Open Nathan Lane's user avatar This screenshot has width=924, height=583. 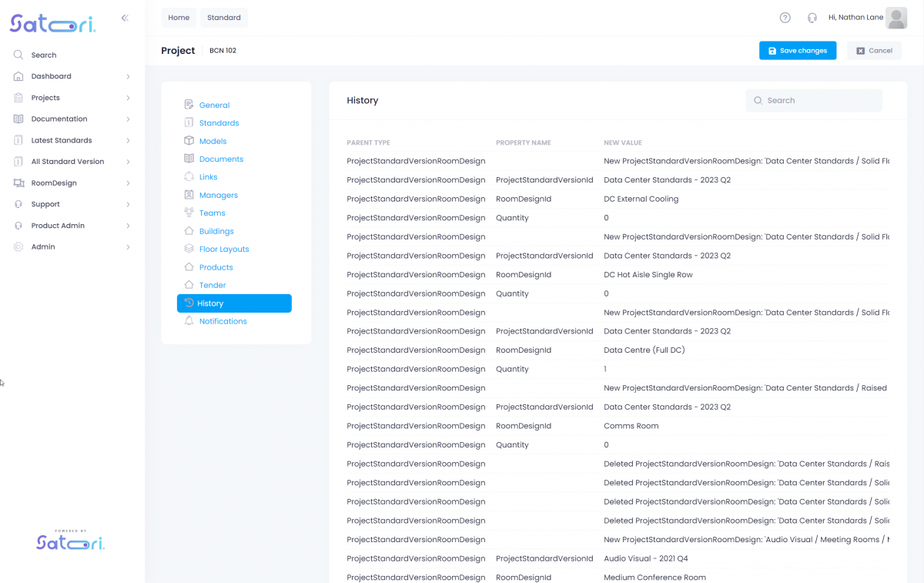pyautogui.click(x=896, y=18)
